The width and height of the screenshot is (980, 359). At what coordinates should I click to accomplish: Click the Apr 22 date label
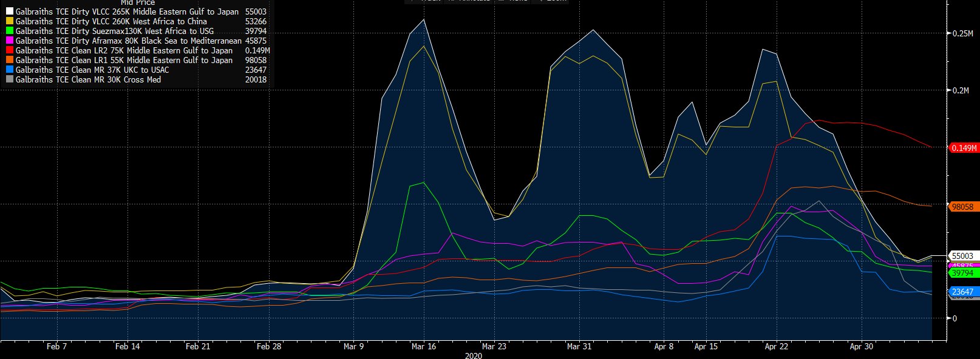point(776,347)
